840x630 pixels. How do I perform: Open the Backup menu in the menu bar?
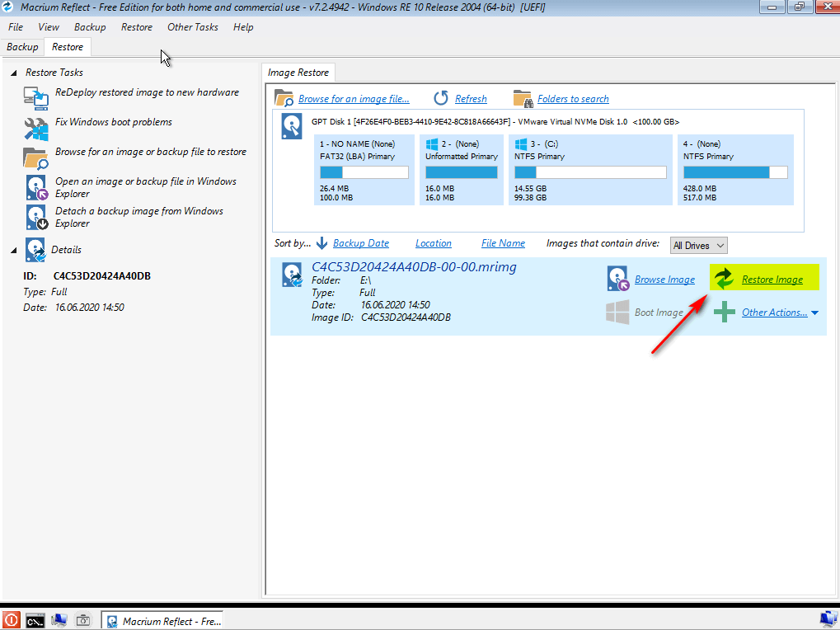click(90, 26)
